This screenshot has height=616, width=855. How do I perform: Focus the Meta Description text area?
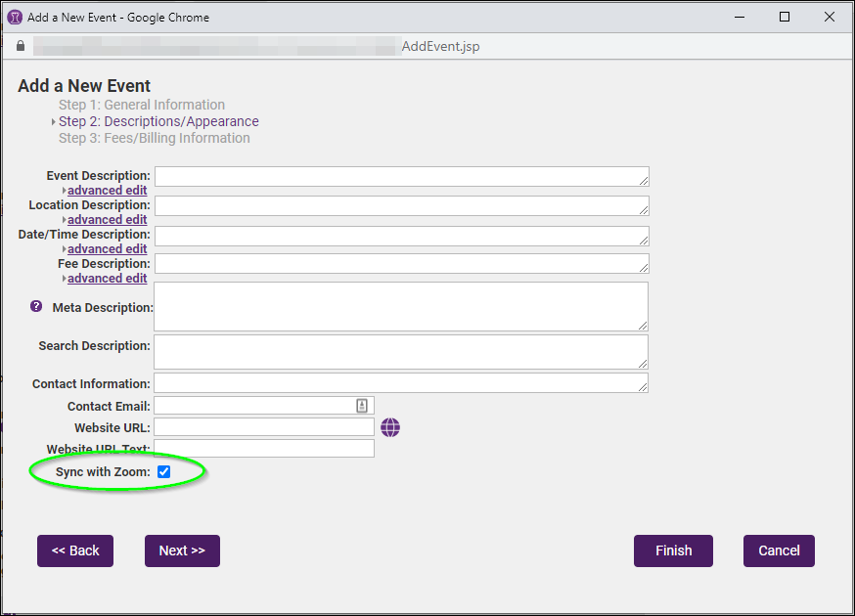pyautogui.click(x=401, y=307)
